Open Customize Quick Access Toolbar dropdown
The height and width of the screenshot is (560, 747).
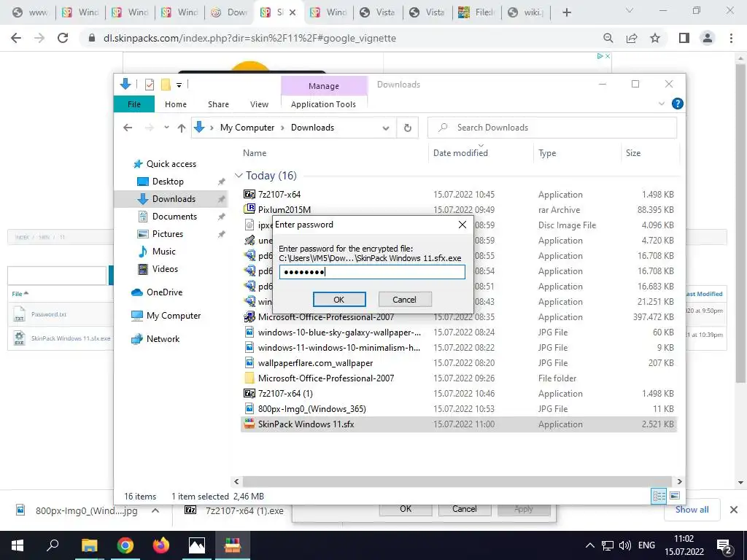click(x=179, y=85)
